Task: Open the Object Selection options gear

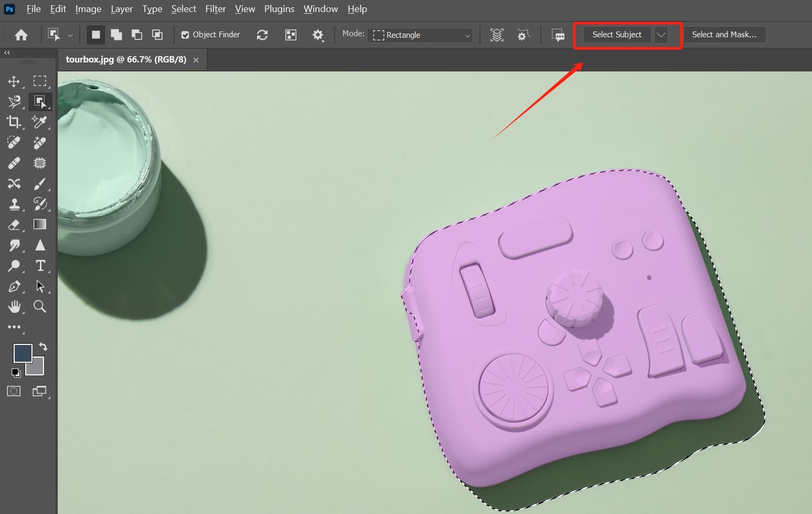Action: 318,35
